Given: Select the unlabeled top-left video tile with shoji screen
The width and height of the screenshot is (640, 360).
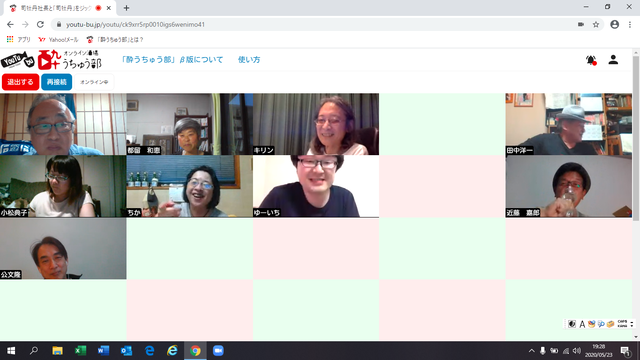Looking at the screenshot, I should [63, 124].
